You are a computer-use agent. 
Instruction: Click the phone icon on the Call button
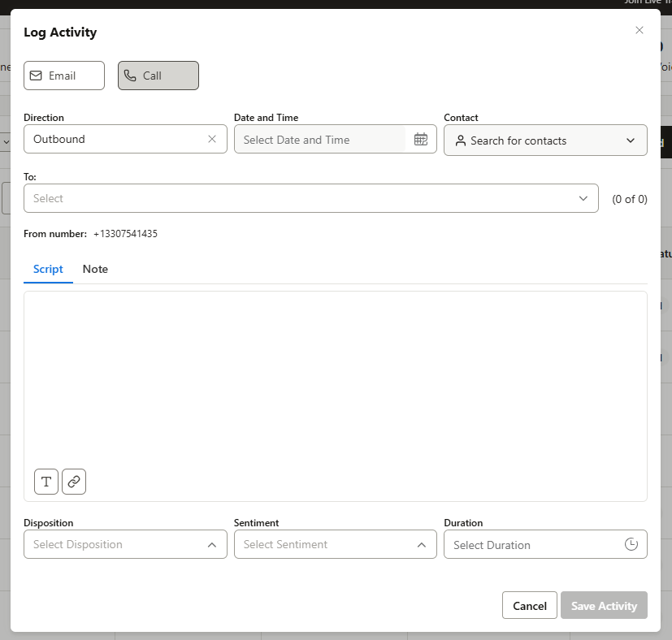tap(132, 75)
